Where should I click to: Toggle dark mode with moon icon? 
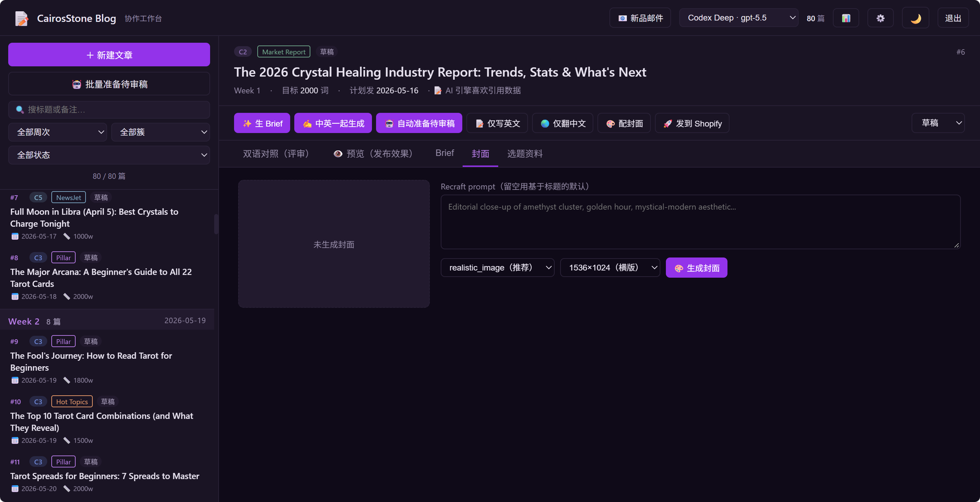(915, 18)
